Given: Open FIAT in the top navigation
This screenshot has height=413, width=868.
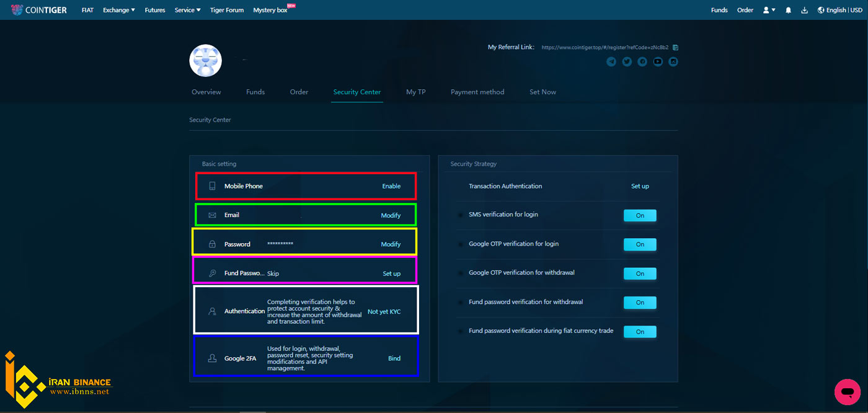Looking at the screenshot, I should click(x=87, y=10).
